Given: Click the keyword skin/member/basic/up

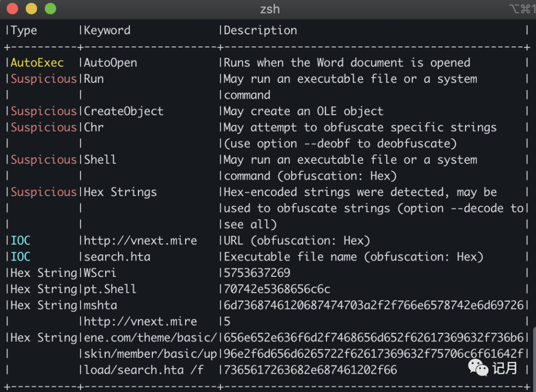Looking at the screenshot, I should [x=150, y=354].
